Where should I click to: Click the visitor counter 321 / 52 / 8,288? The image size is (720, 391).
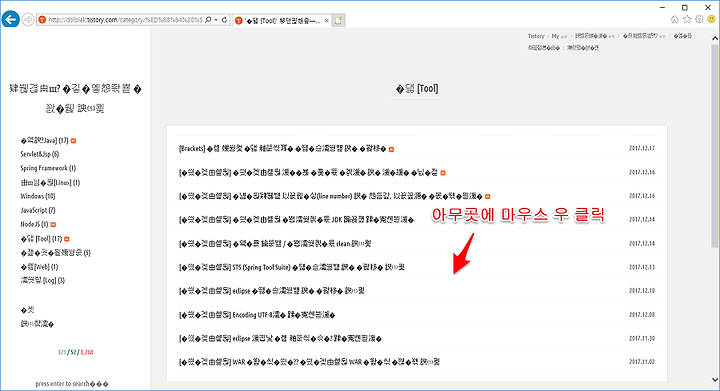tap(75, 352)
